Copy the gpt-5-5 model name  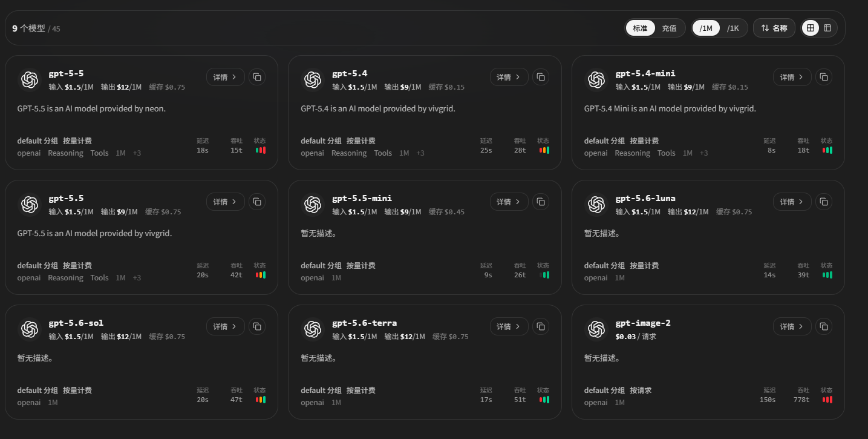click(257, 77)
